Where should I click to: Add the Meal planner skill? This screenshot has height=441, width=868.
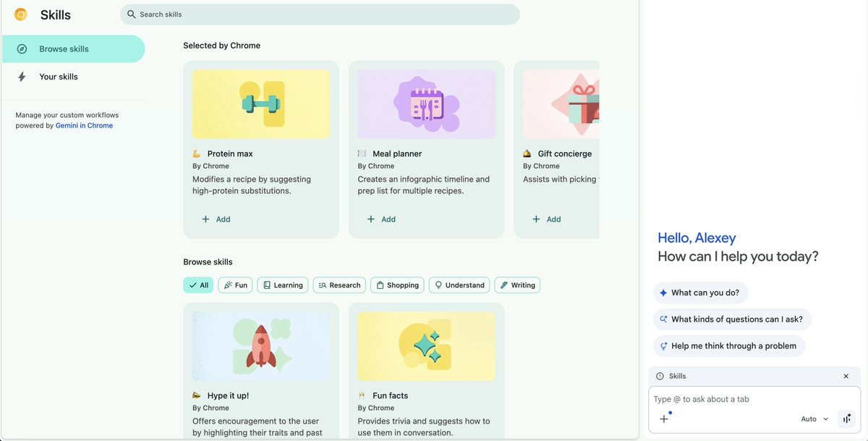click(381, 219)
